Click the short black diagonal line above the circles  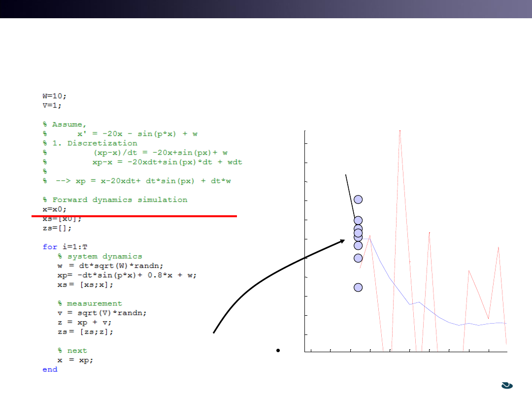pos(350,196)
